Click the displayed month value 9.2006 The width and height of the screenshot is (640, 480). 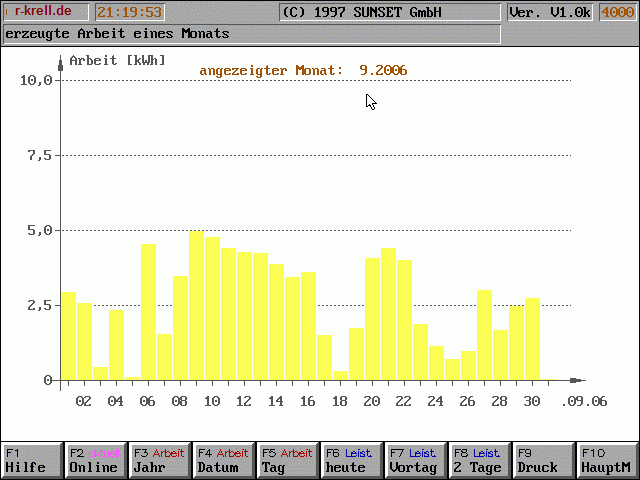[383, 70]
